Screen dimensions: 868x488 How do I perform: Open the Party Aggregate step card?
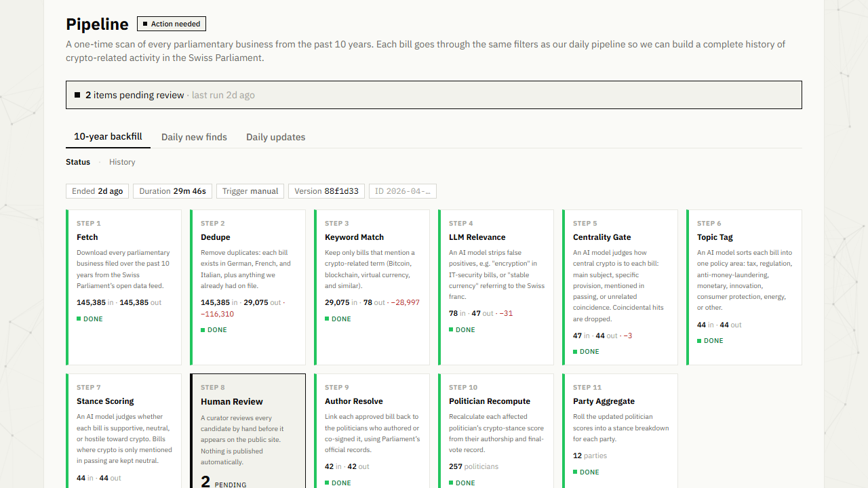(x=620, y=431)
